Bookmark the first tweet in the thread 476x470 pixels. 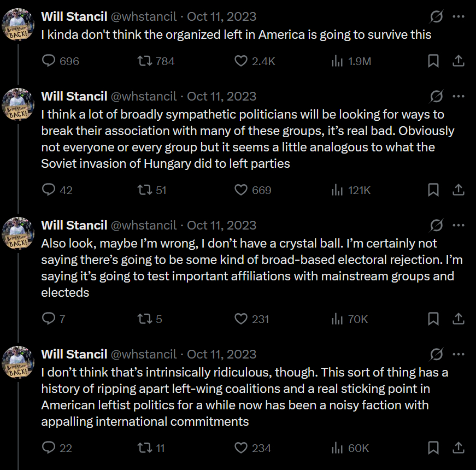coord(433,61)
